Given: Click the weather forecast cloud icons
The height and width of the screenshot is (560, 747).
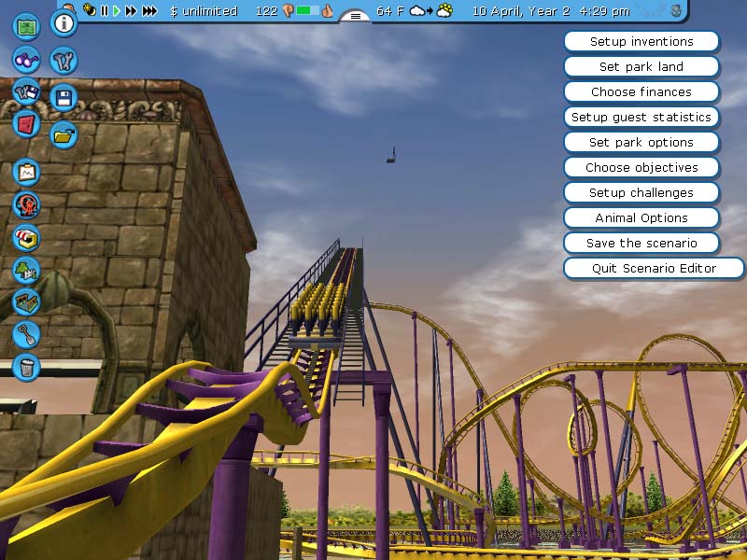Looking at the screenshot, I should point(431,10).
